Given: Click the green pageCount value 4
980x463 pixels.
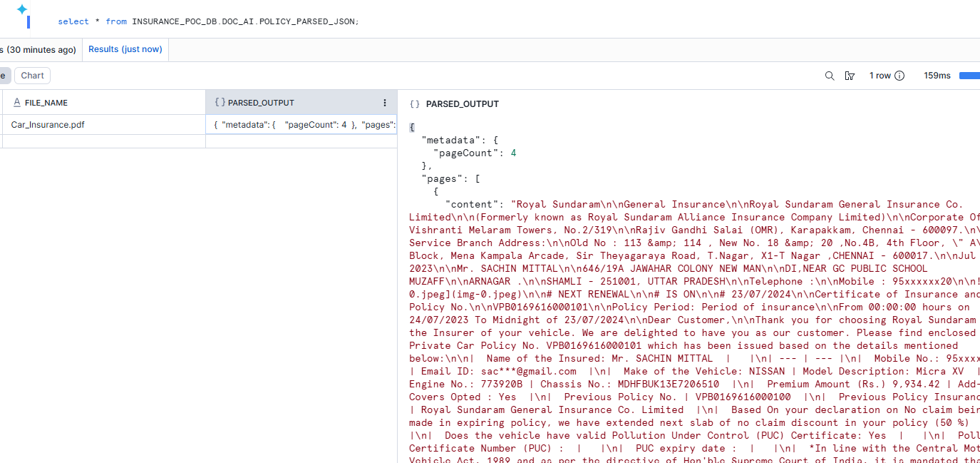Looking at the screenshot, I should pos(513,152).
